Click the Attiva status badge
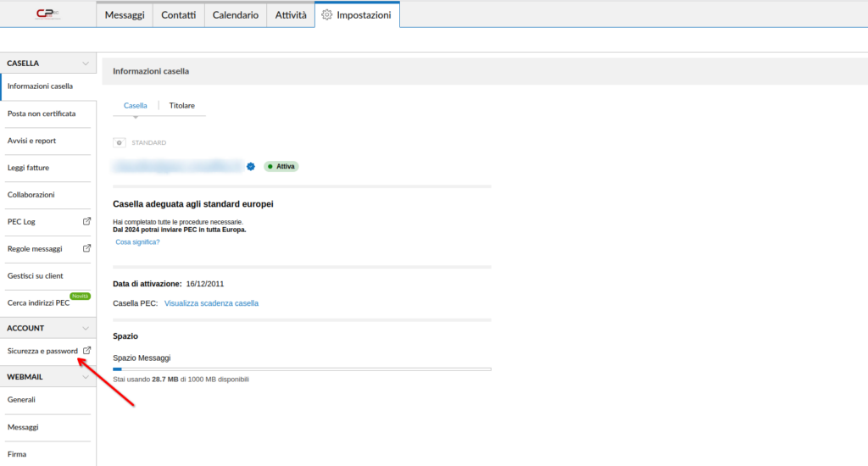868x466 pixels. point(281,167)
